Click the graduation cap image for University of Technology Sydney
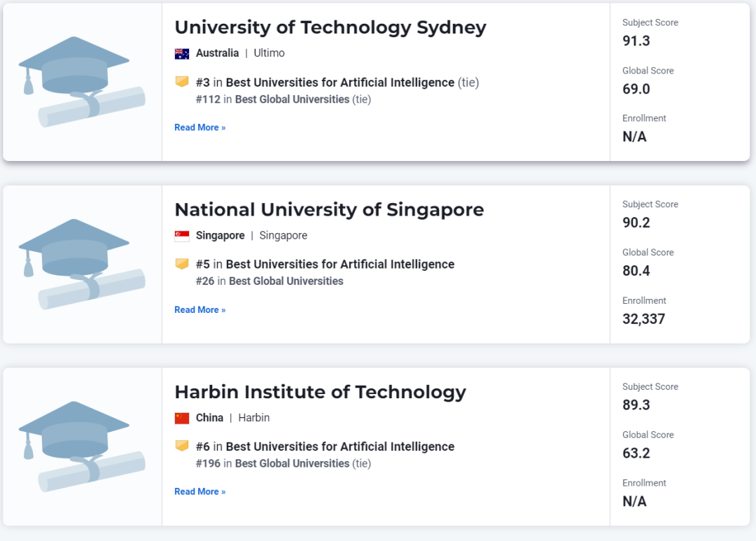Viewport: 756px width, 541px height. 81,81
